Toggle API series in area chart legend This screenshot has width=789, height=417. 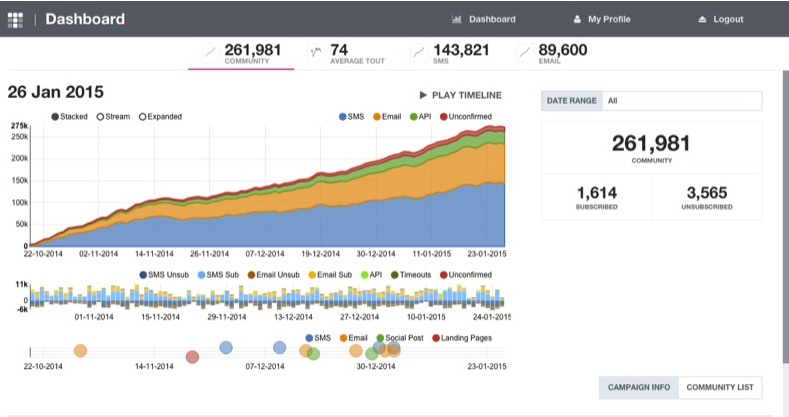(421, 117)
